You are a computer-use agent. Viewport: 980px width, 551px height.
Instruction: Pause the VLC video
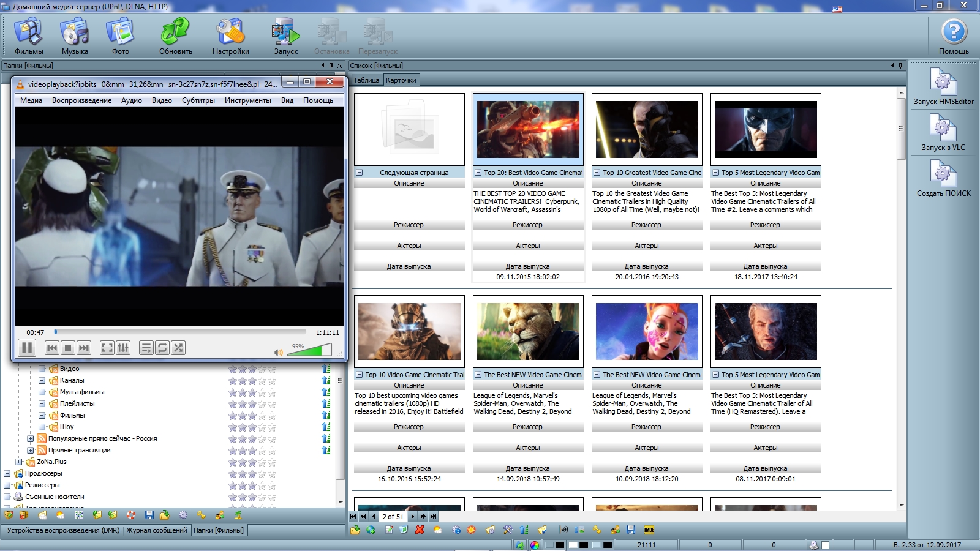[27, 348]
